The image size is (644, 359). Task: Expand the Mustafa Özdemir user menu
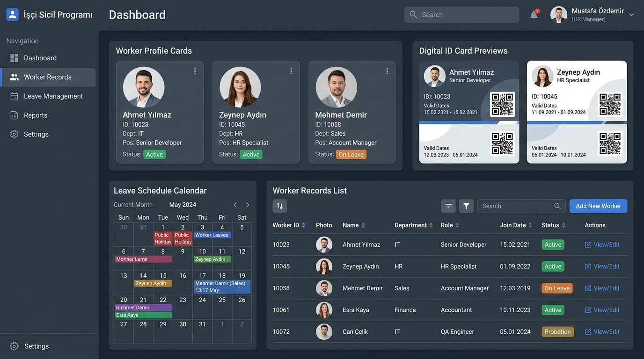pyautogui.click(x=631, y=15)
